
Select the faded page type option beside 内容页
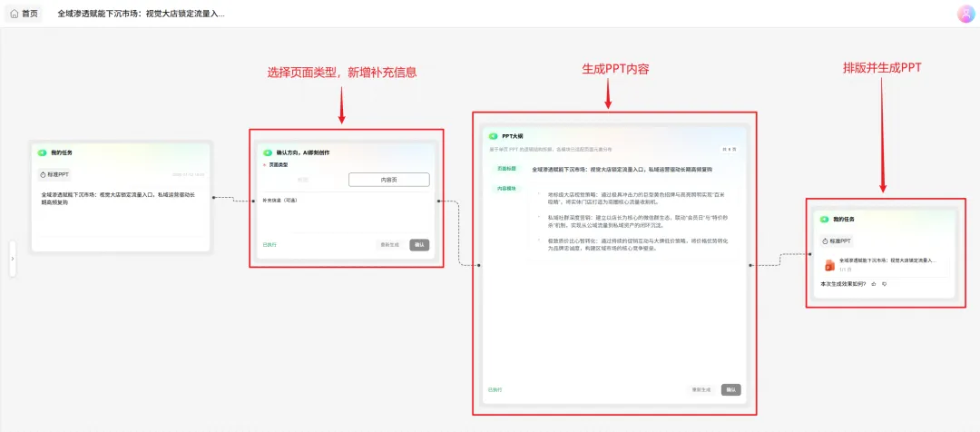[x=304, y=180]
